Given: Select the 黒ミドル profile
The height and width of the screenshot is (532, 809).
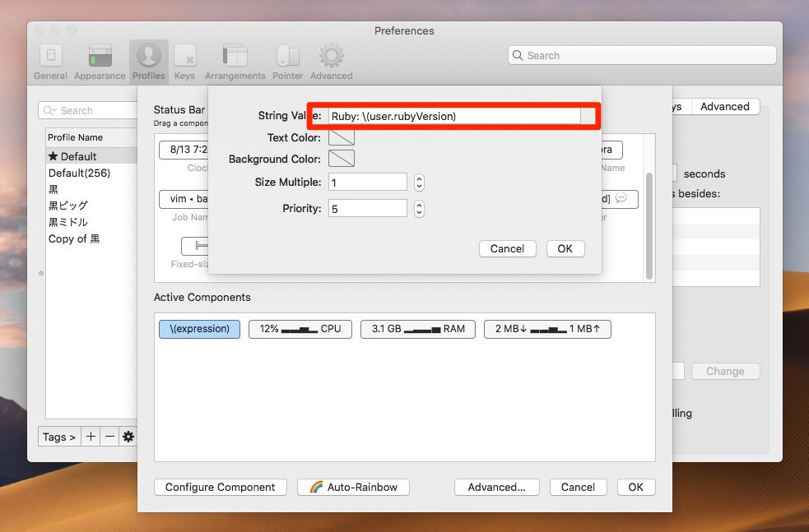Looking at the screenshot, I should pyautogui.click(x=92, y=222).
